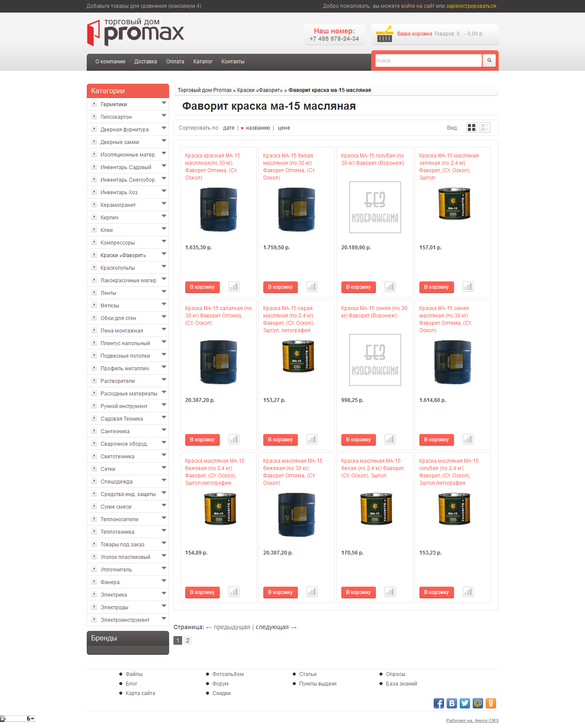
Task: Click войти на сайт link
Action: pos(418,6)
